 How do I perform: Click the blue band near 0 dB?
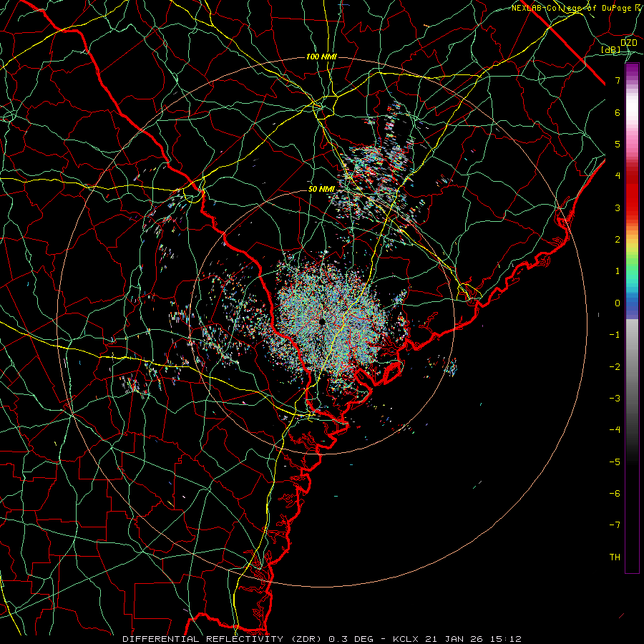[632, 304]
